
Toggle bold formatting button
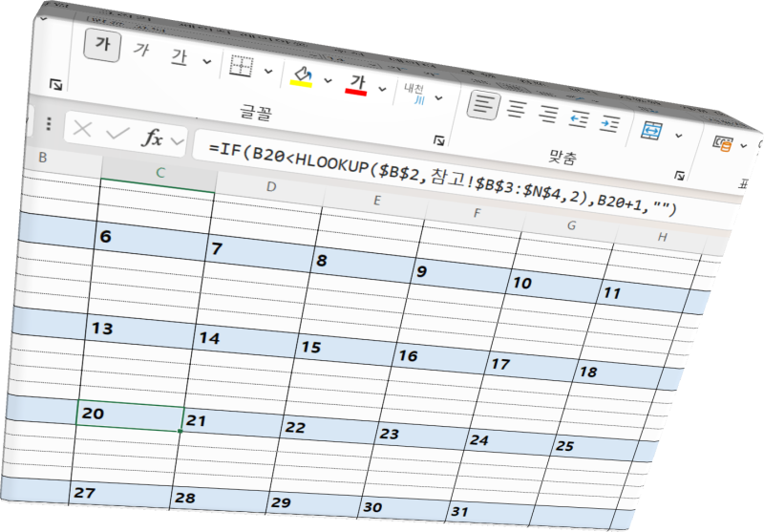coord(102,44)
